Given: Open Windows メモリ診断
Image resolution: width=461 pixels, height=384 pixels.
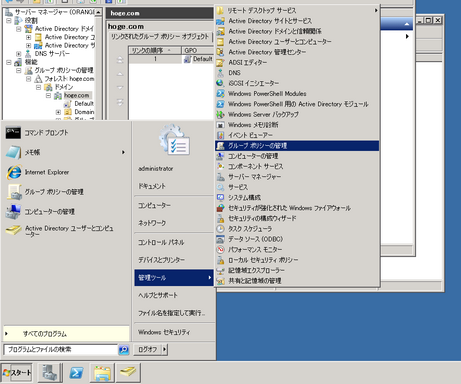Looking at the screenshot, I should [253, 125].
